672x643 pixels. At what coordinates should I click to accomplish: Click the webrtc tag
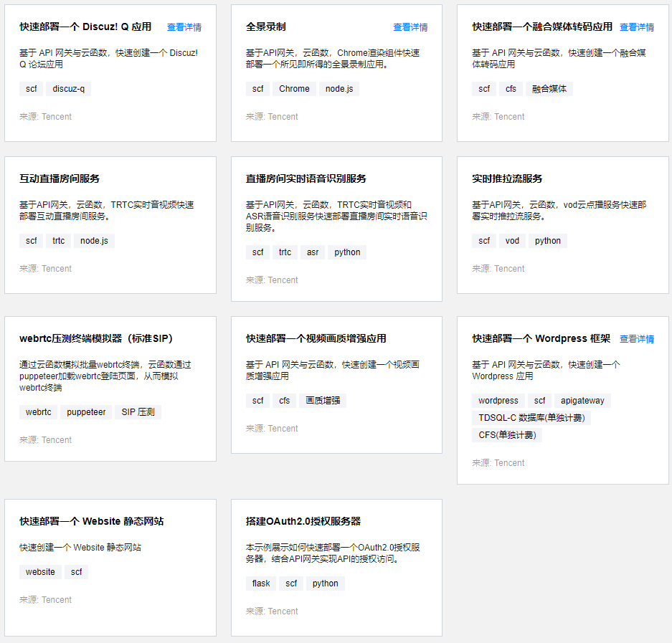tap(38, 412)
